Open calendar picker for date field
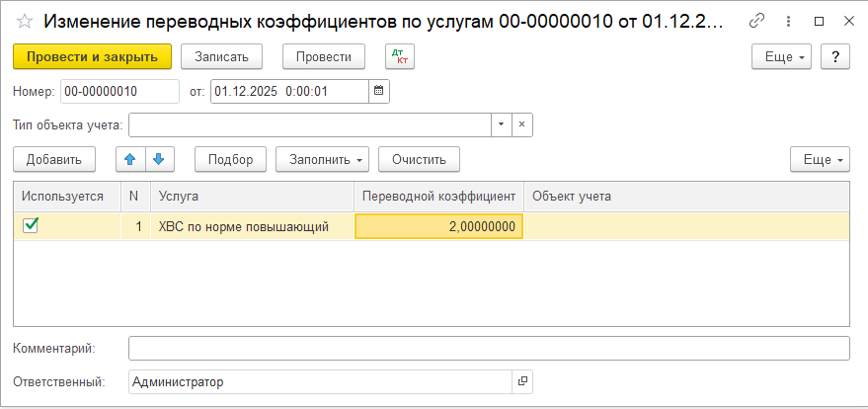 378,92
